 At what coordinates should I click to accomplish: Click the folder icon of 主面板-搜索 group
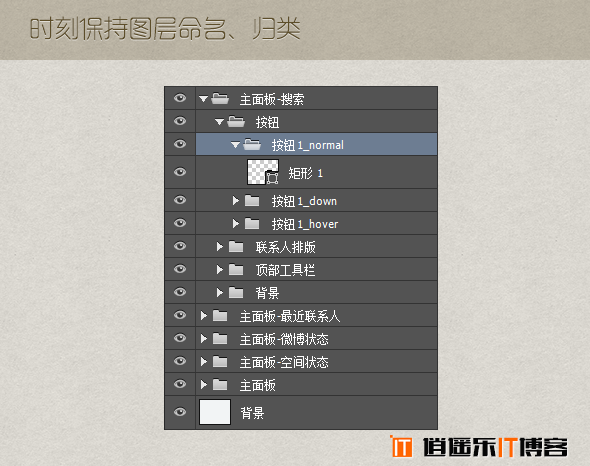point(220,99)
